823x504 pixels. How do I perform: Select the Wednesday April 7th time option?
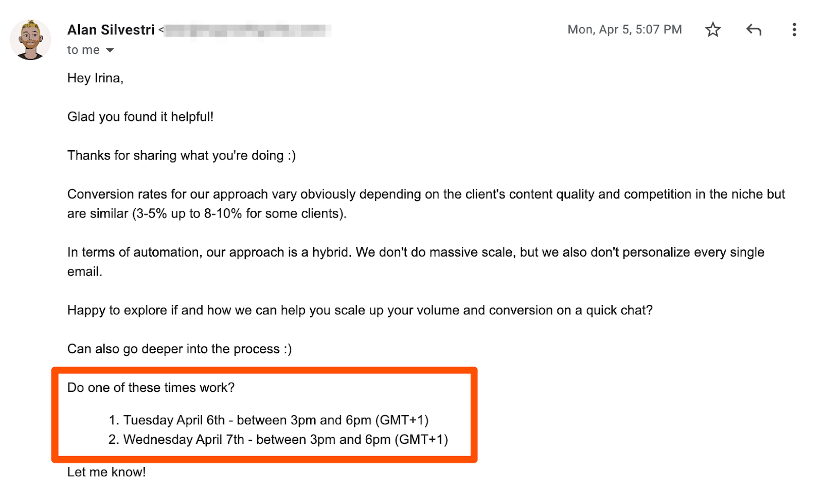pyautogui.click(x=285, y=440)
